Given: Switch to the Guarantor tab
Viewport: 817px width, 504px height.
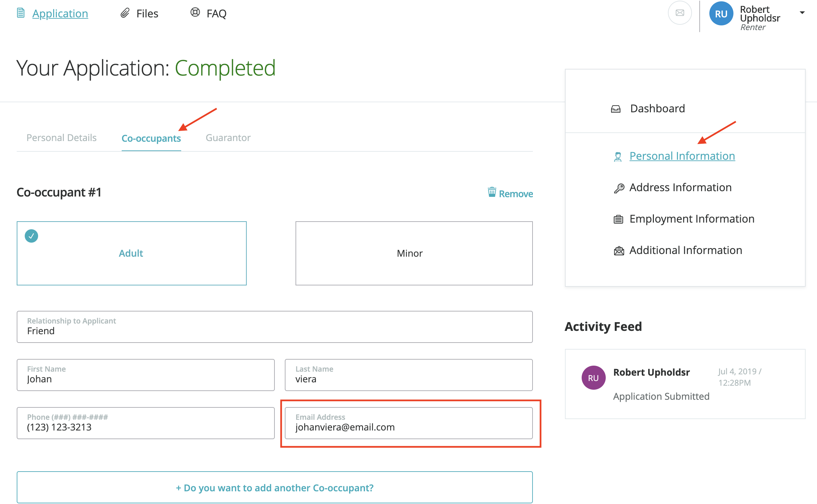Looking at the screenshot, I should (x=228, y=138).
